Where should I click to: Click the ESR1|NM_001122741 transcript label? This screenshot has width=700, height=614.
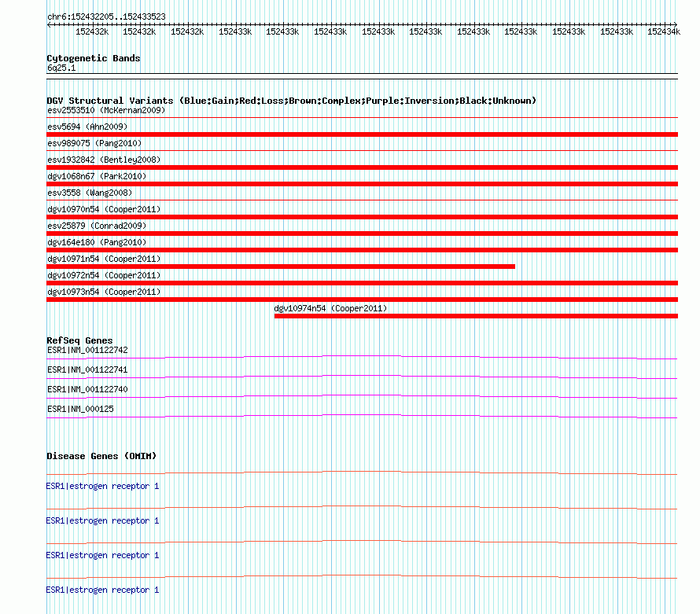tap(87, 370)
